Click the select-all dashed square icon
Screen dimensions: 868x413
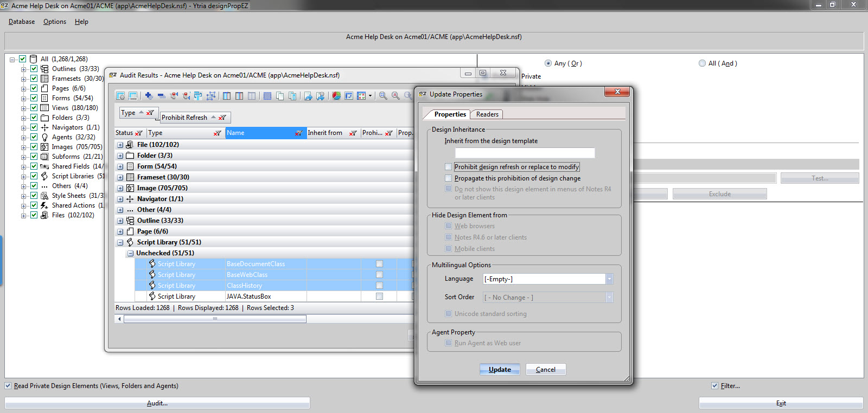[267, 96]
